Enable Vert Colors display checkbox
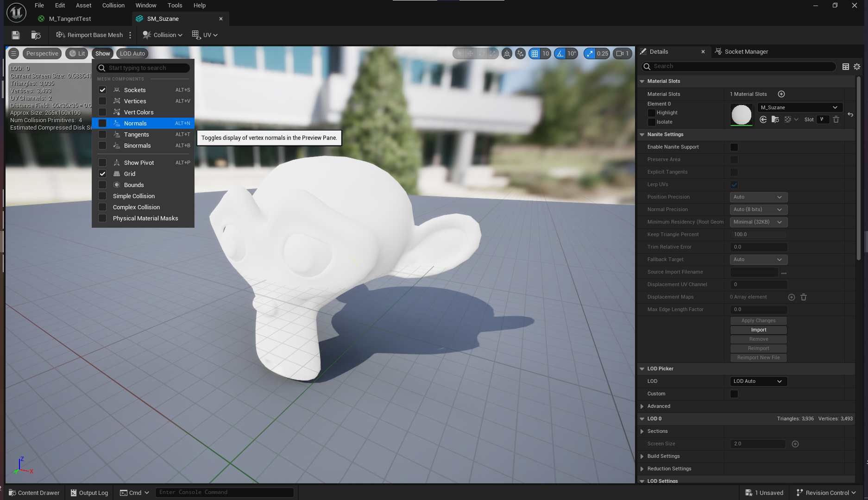The width and height of the screenshot is (868, 500). coord(102,112)
